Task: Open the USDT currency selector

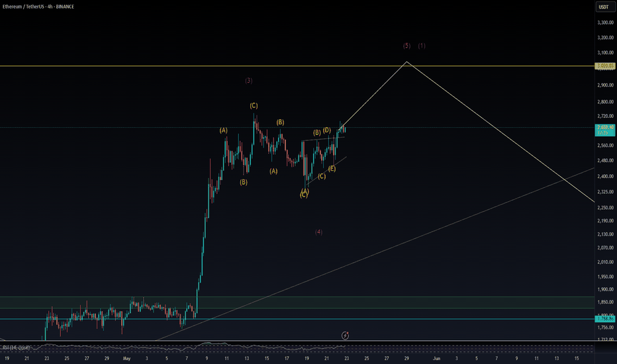Action: [604, 7]
